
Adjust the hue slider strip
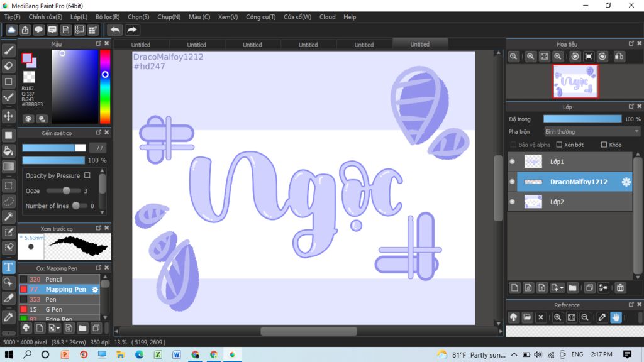tap(105, 87)
